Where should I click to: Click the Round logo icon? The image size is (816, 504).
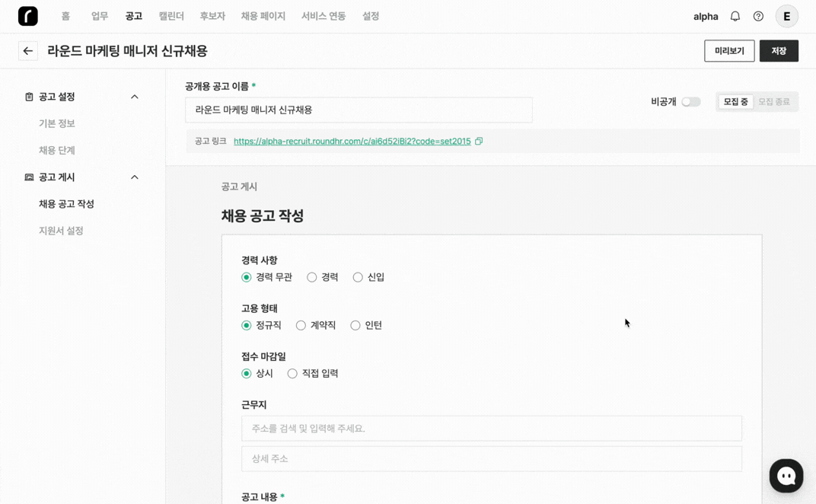[28, 16]
